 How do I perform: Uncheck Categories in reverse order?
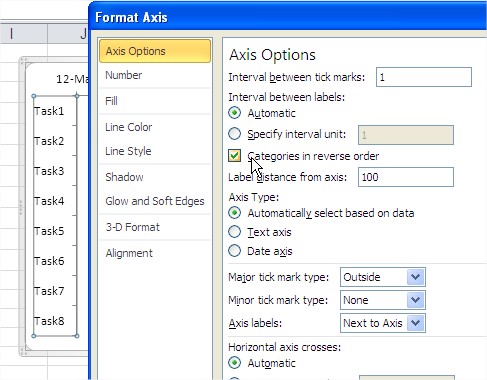[x=235, y=156]
